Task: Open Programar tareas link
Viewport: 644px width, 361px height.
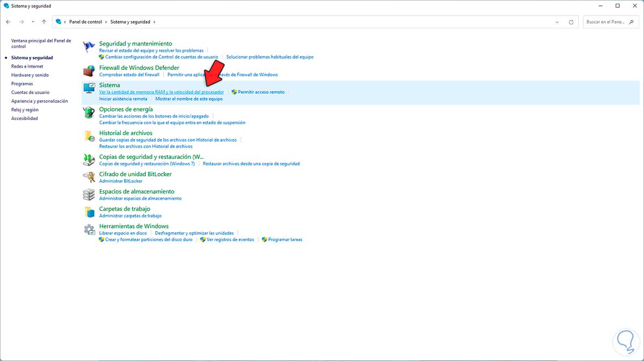Action: 285,240
